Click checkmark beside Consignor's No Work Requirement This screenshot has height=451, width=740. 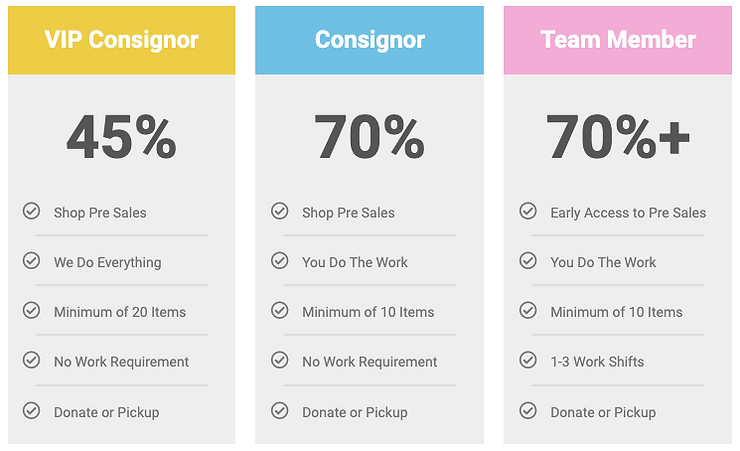[x=280, y=360]
